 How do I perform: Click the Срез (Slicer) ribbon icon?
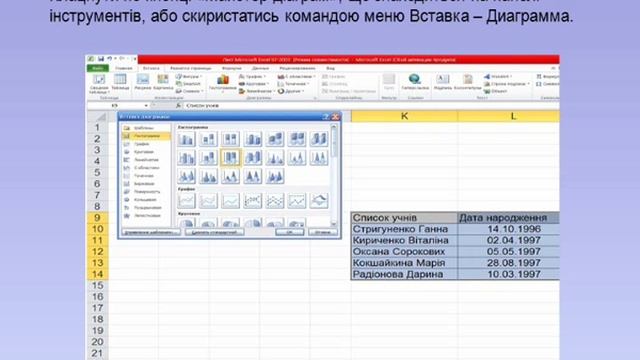tap(389, 81)
